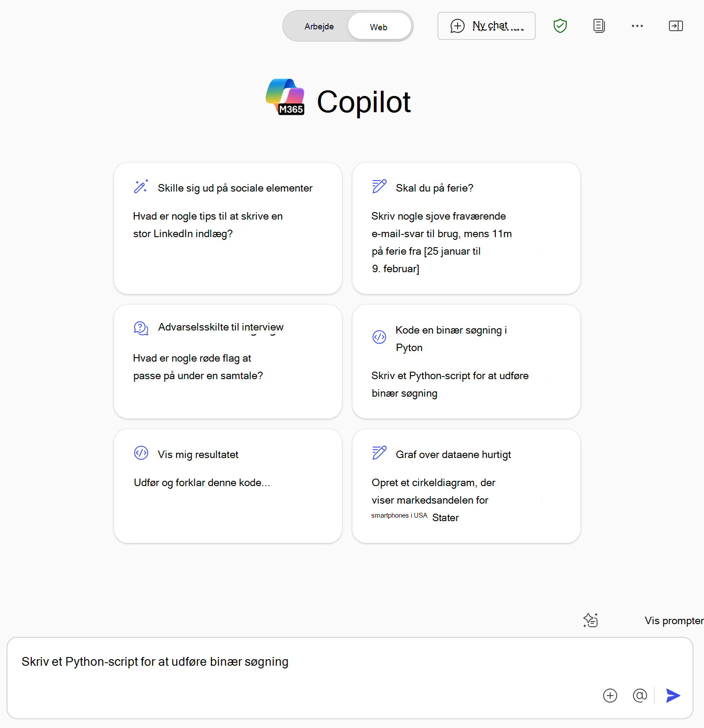Click the 'Skriv nogle sjove fraværende' text

tap(438, 216)
